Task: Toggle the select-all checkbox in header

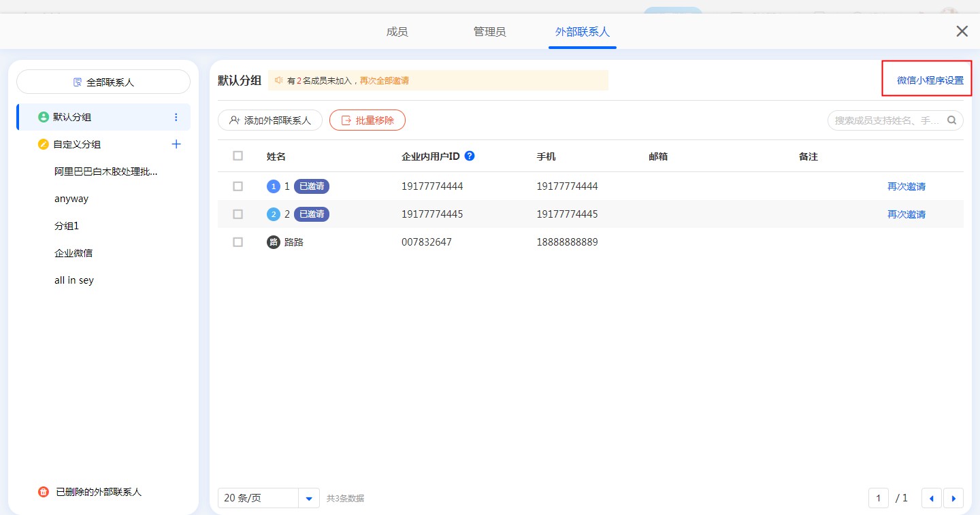Action: point(238,156)
